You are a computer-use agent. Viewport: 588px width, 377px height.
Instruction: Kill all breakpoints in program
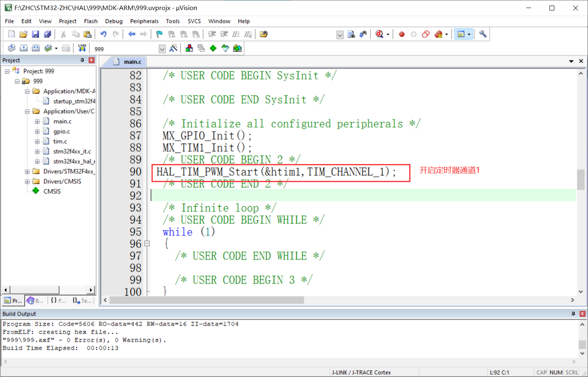(438, 34)
